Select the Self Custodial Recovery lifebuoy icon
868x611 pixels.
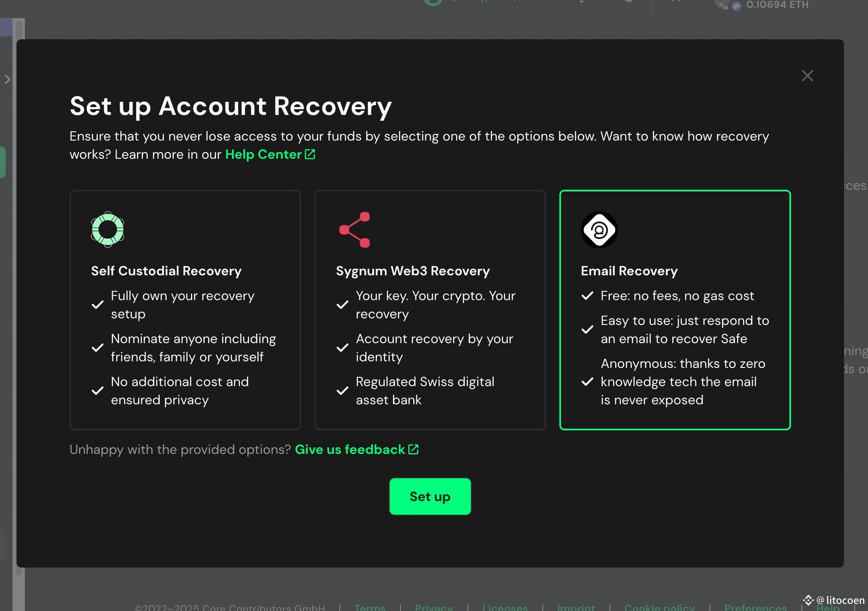[108, 229]
